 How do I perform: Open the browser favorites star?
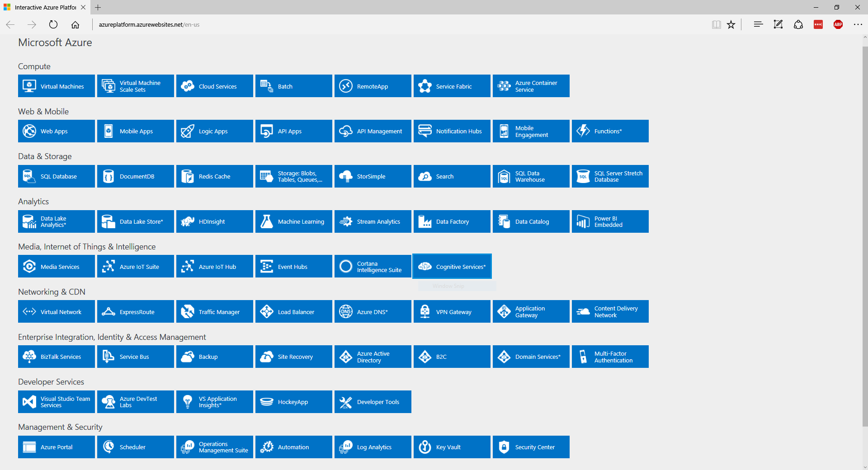pos(731,25)
